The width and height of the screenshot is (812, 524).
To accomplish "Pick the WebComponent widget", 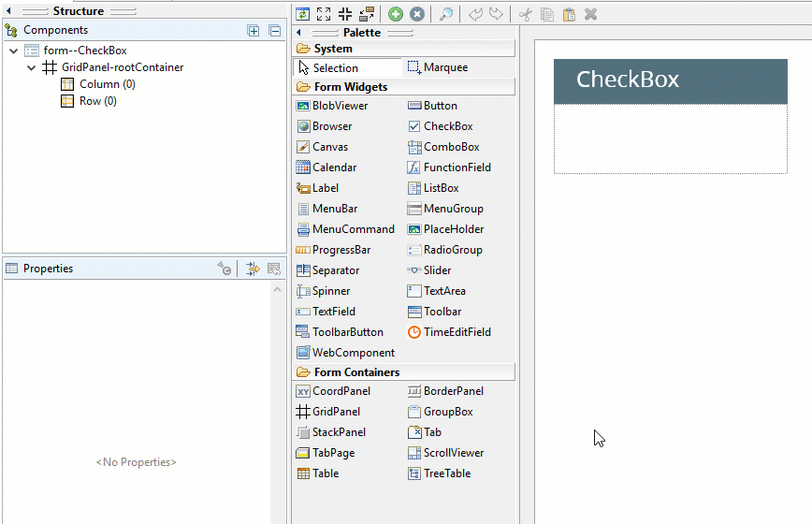I will (x=345, y=353).
